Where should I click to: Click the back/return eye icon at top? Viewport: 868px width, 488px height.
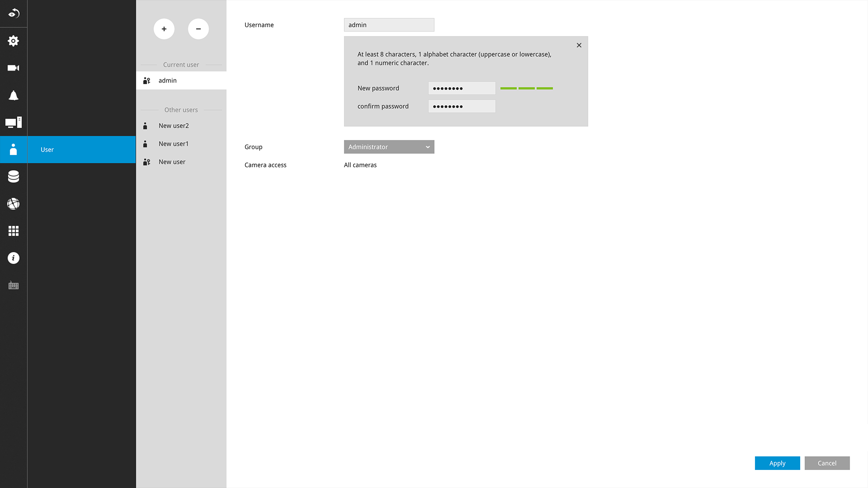tap(14, 14)
